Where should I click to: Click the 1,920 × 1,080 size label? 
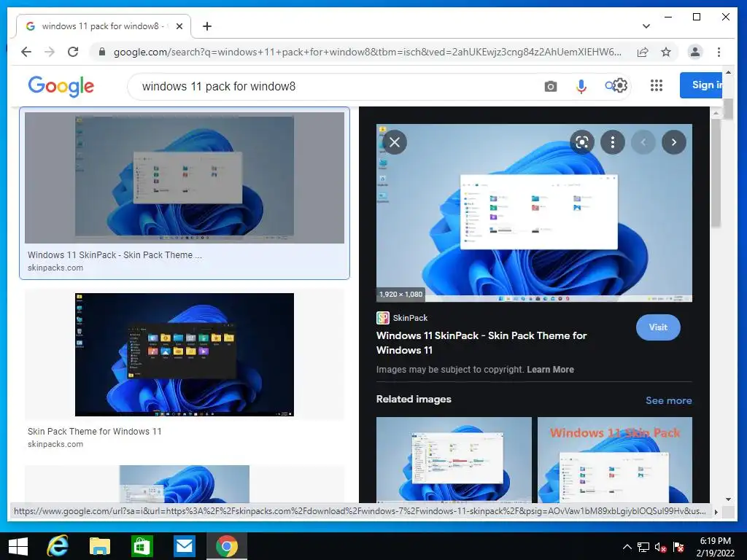[x=401, y=295]
